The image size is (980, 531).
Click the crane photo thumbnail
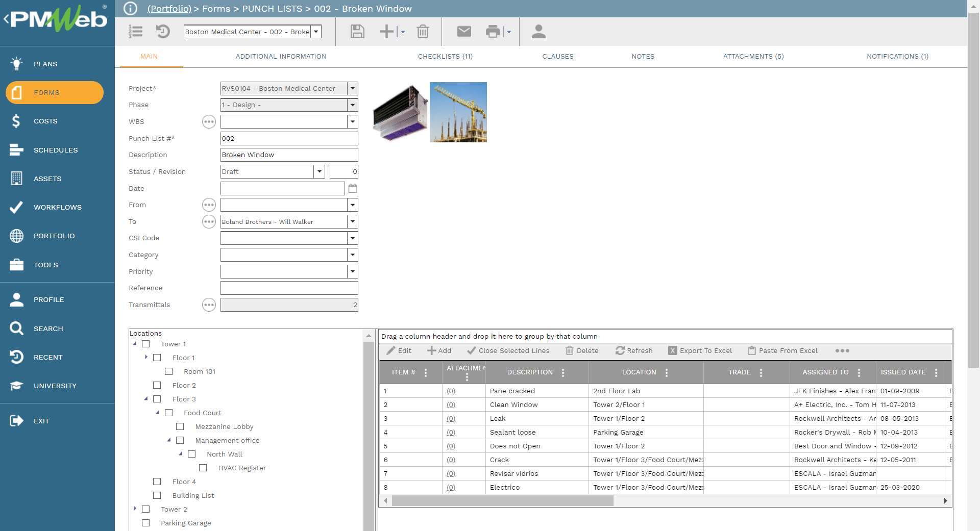(x=458, y=112)
